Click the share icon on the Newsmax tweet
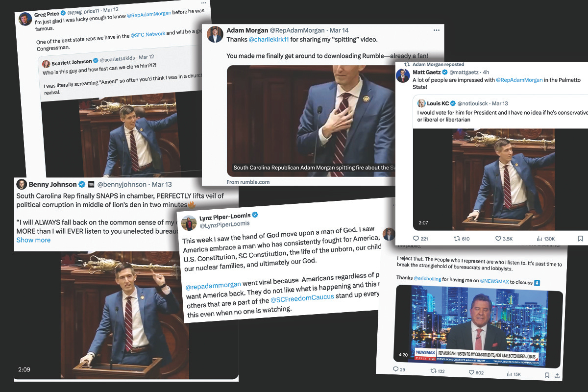Viewport: 588px width, 392px height. coord(557,376)
